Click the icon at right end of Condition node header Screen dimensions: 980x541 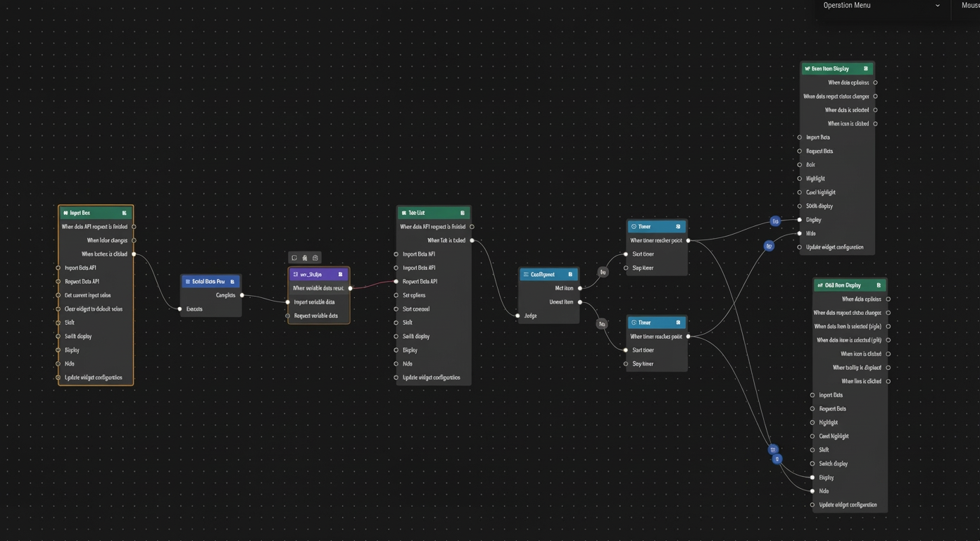(x=570, y=275)
